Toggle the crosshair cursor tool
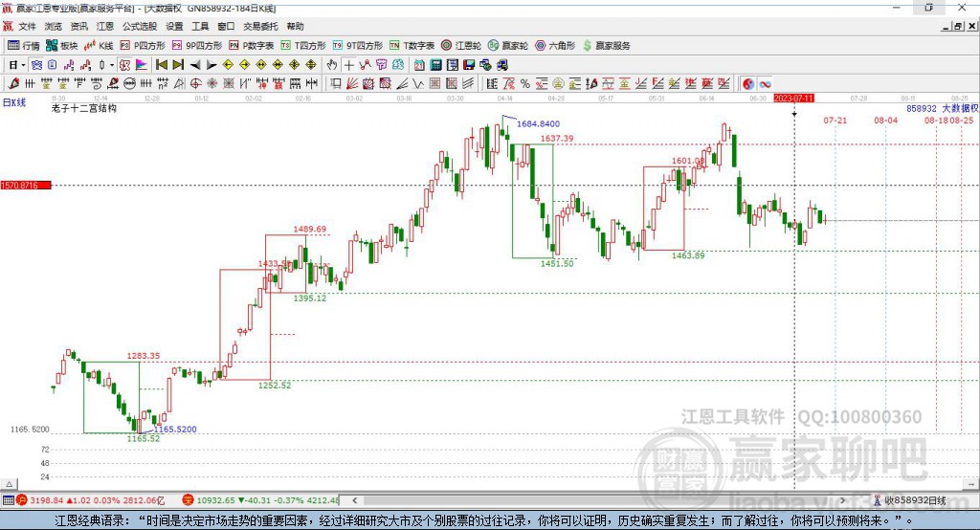Screen dimensions: 980x530 (348, 65)
